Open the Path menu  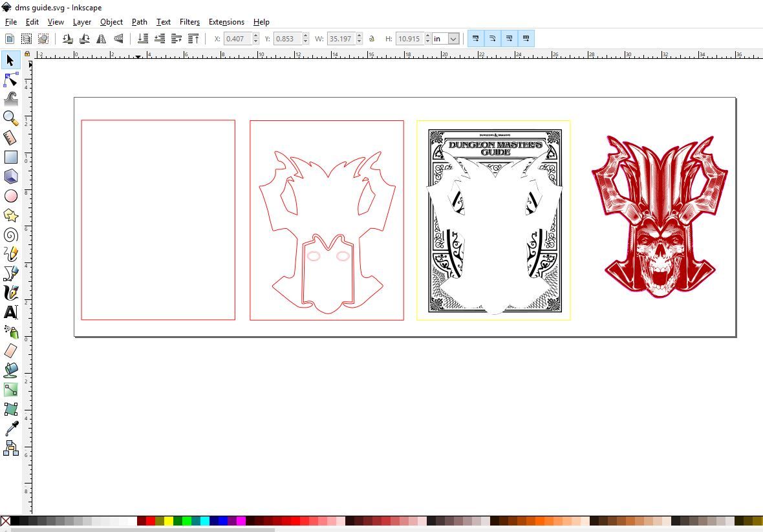(x=139, y=22)
